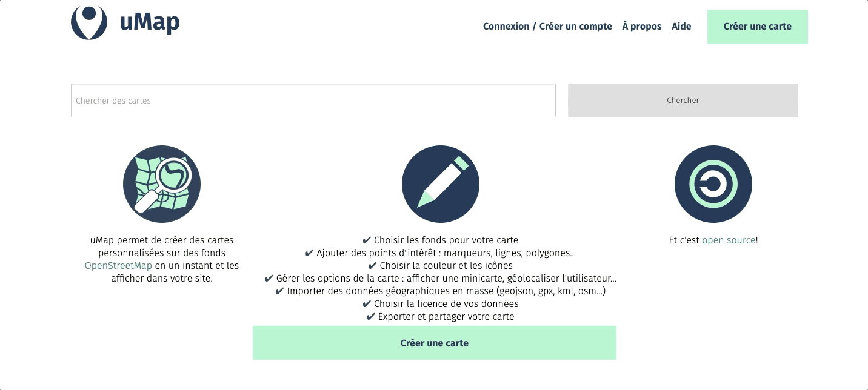868x390 pixels.
Task: Click the 'Choisir les fonds pour votre carte' line
Action: click(x=441, y=240)
